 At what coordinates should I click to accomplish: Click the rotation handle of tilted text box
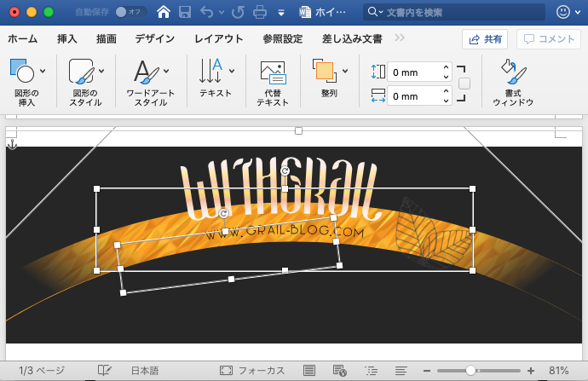tap(223, 213)
